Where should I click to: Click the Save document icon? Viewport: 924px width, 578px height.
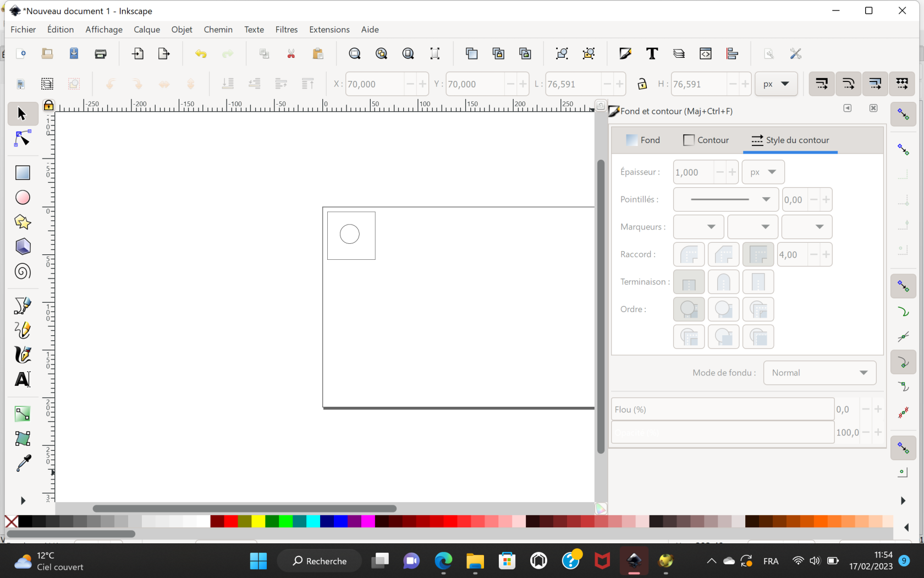(74, 53)
